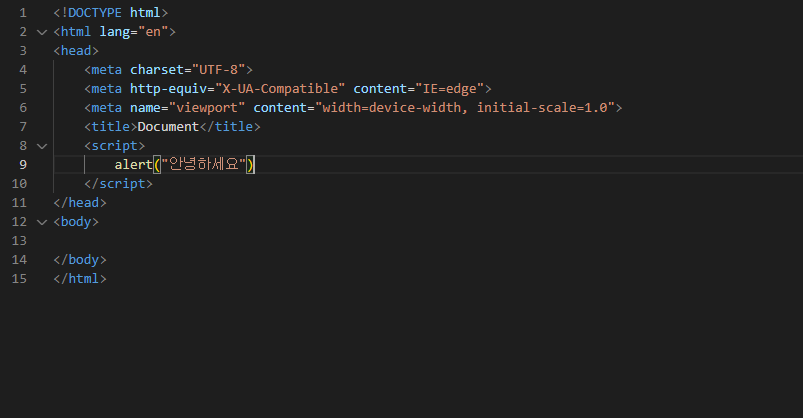Image resolution: width=803 pixels, height=418 pixels.
Task: Select line number 9 in the gutter
Action: tap(23, 164)
